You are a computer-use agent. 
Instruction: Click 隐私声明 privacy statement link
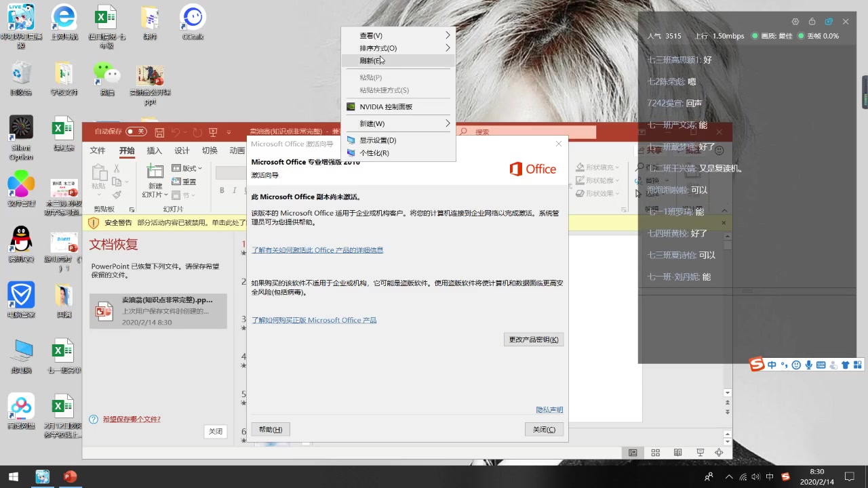(549, 409)
